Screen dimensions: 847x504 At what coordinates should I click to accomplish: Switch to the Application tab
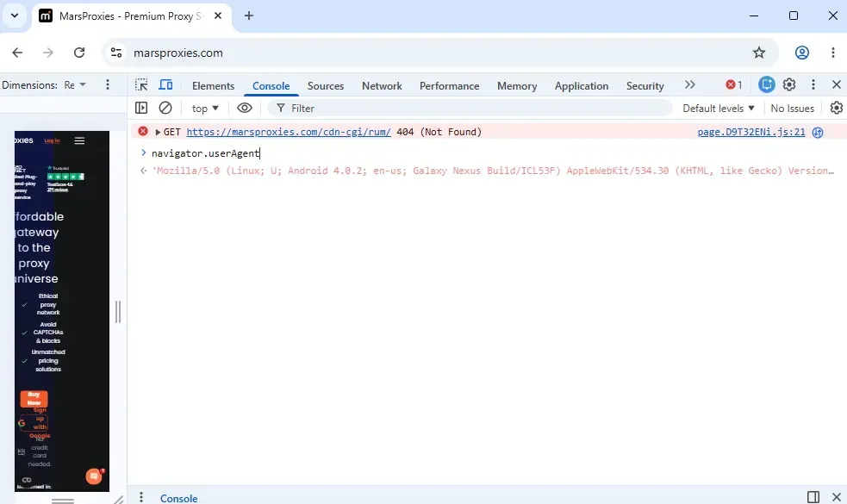click(582, 86)
